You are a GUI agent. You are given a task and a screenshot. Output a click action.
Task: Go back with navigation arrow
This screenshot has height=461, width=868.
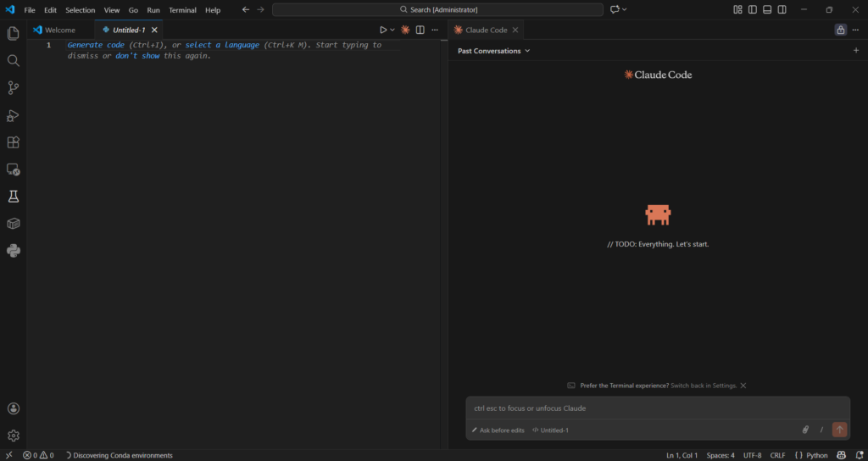[246, 9]
